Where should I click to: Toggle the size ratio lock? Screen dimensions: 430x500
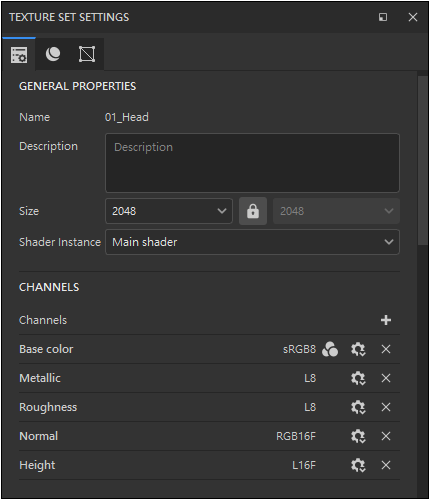click(253, 211)
